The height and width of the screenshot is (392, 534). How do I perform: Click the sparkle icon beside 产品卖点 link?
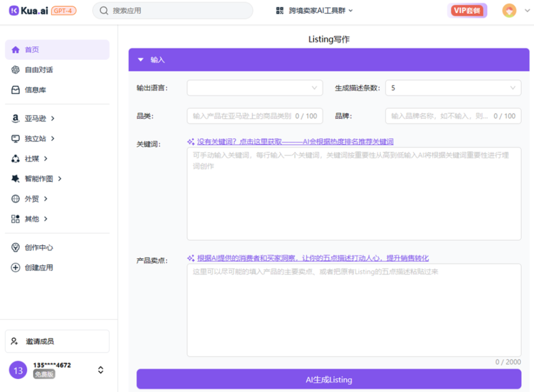(191, 258)
